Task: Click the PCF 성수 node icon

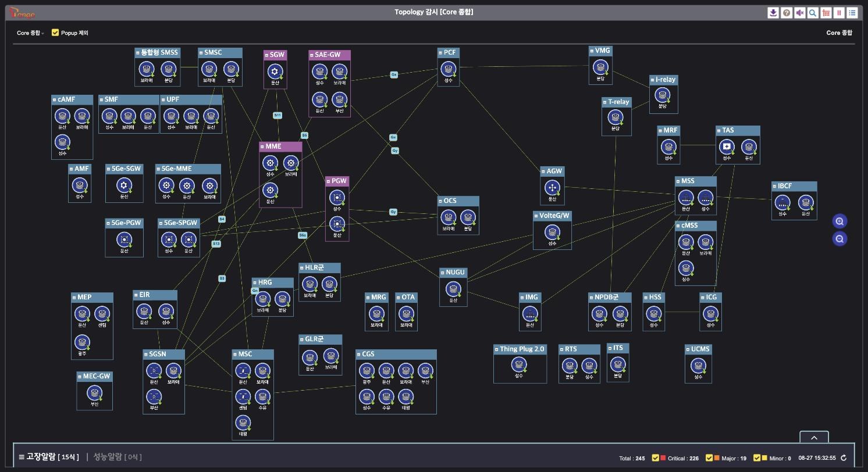Action: 449,69
